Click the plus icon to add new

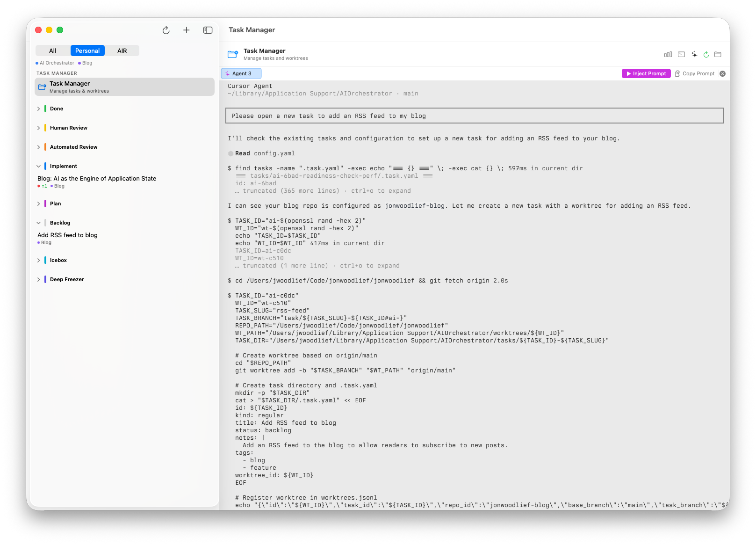click(186, 30)
